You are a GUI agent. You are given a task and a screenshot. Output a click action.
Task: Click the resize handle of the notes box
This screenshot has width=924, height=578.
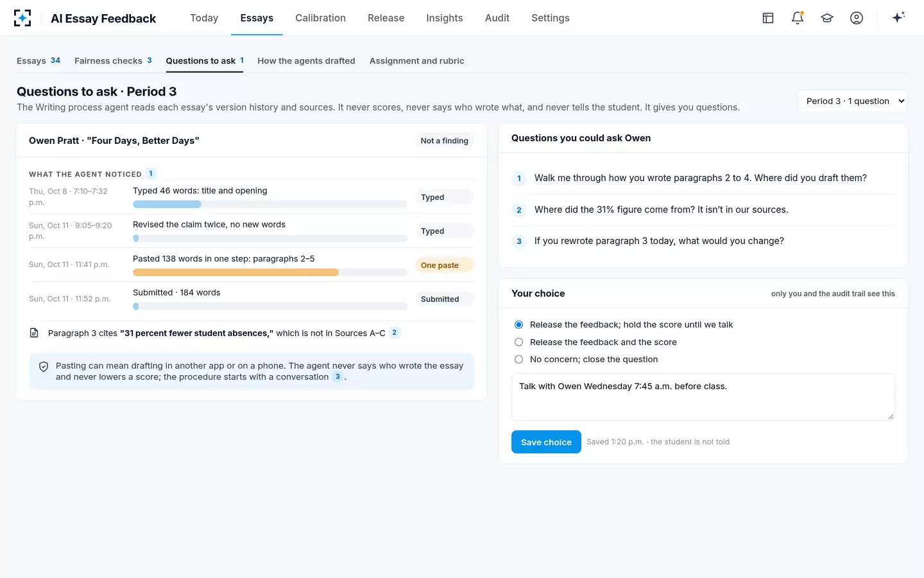click(x=891, y=416)
